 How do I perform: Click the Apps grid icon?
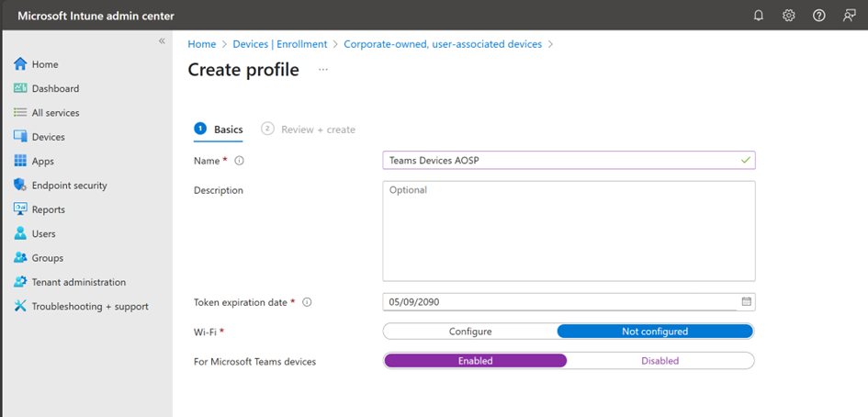click(20, 161)
